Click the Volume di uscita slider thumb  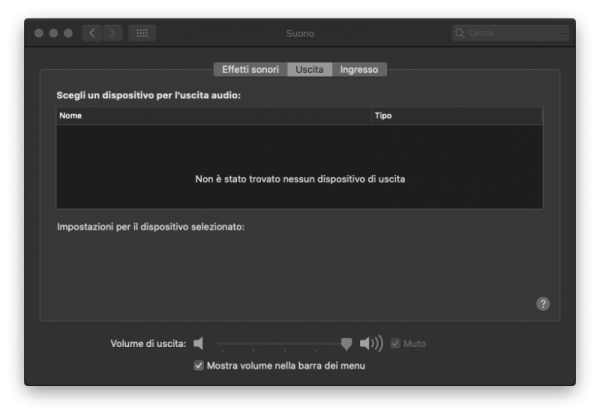tap(346, 344)
